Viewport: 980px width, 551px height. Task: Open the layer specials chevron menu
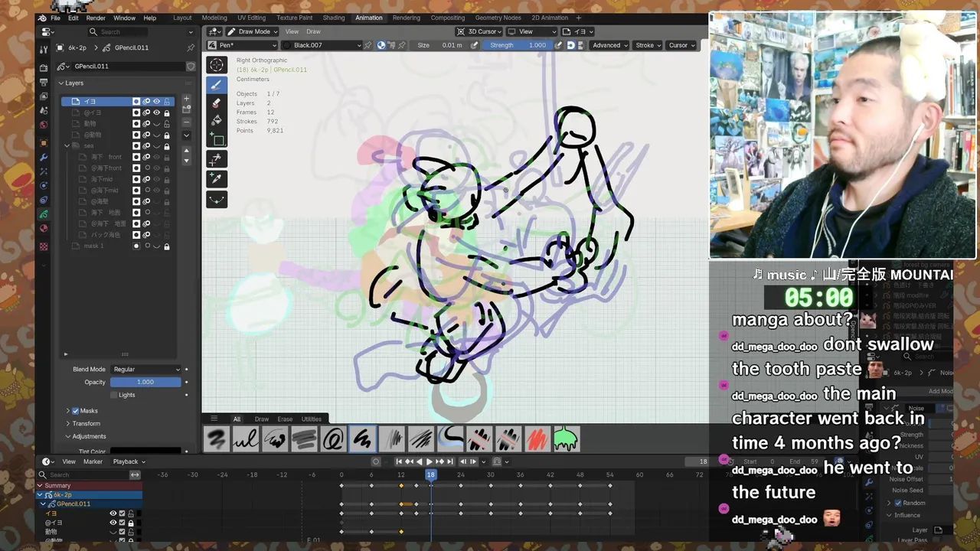(x=186, y=135)
